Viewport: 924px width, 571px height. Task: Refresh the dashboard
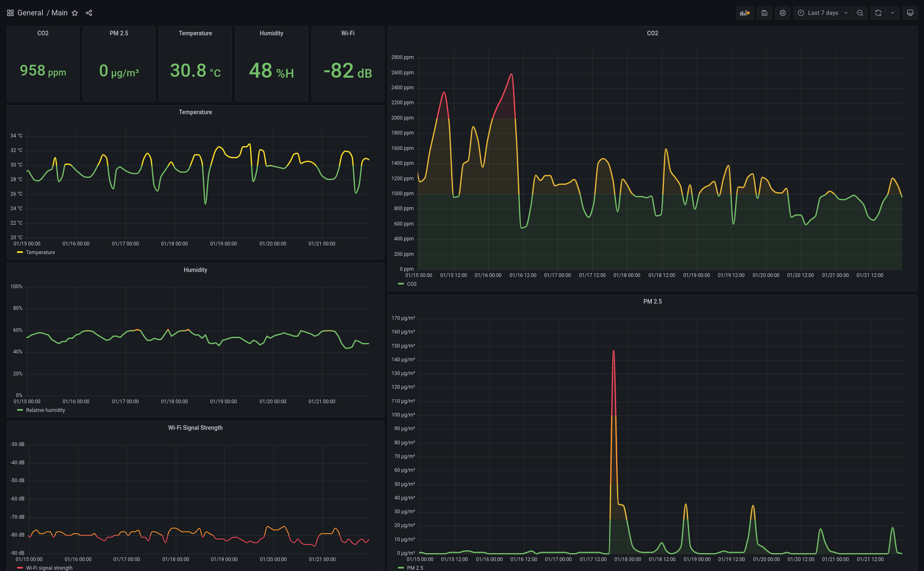pyautogui.click(x=878, y=13)
